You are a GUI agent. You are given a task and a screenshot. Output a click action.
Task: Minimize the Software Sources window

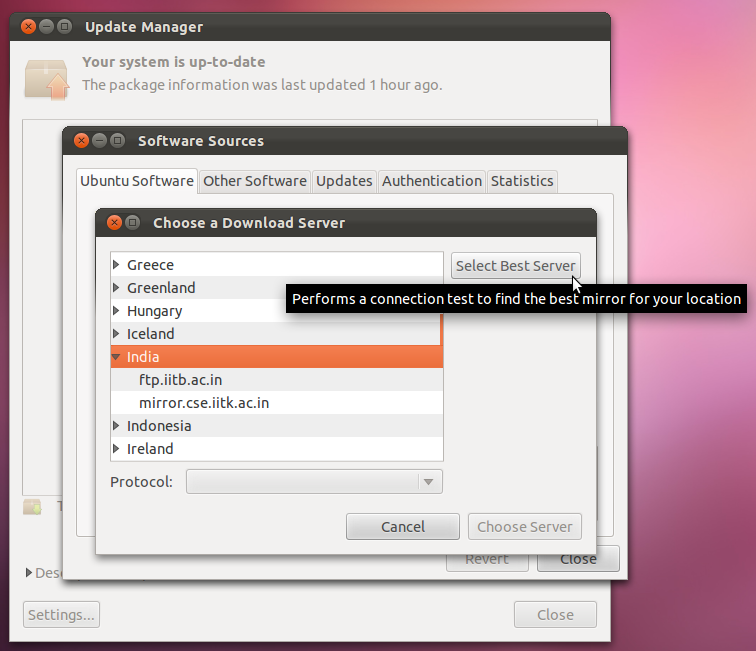(x=99, y=140)
